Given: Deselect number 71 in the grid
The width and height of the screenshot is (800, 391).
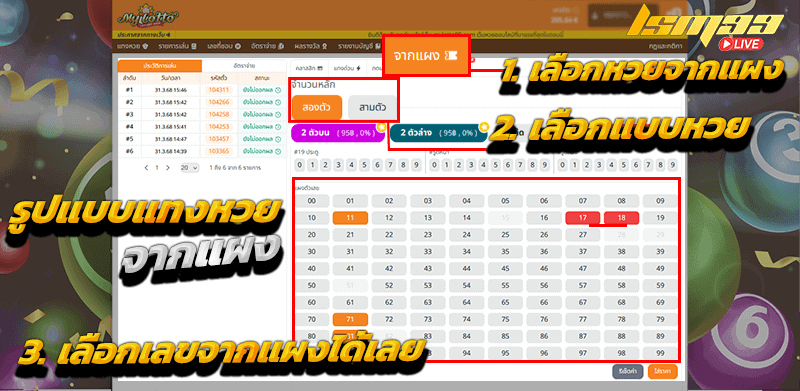Looking at the screenshot, I should (x=350, y=320).
